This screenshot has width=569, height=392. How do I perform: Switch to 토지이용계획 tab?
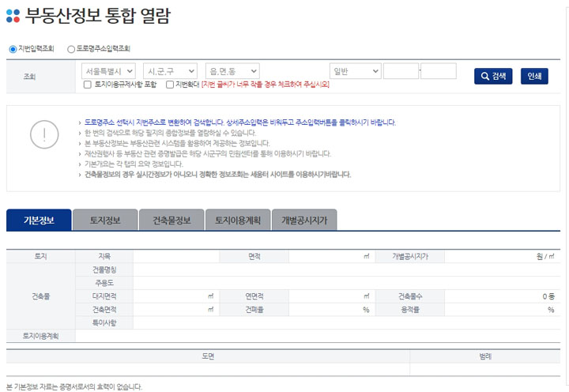pos(238,220)
